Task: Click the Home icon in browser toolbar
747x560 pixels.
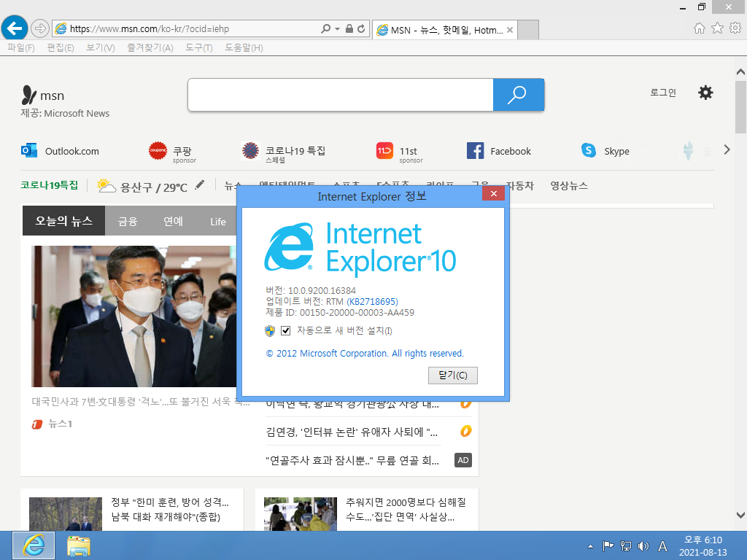Action: 699,28
